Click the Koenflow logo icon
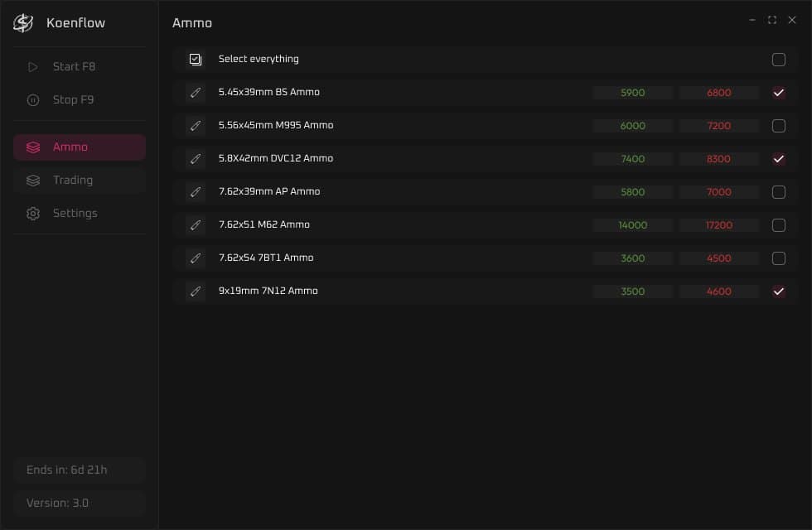Screen dimensions: 812x530 [x=23, y=23]
